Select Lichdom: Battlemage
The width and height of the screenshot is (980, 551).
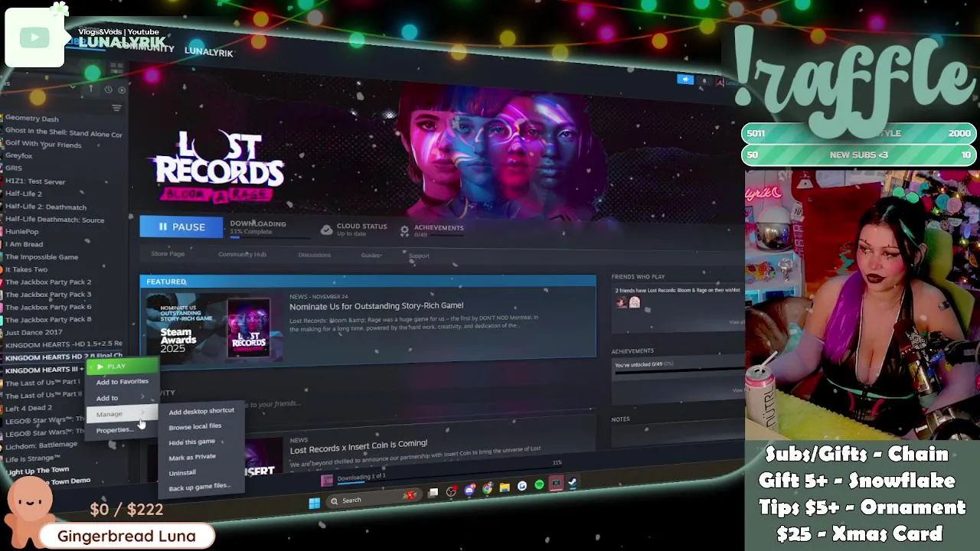point(41,445)
